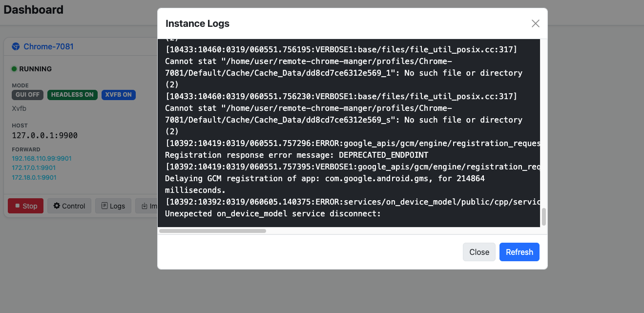Click the Chrome logo icon beside Chrome-7081
This screenshot has height=313, width=644.
[x=16, y=47]
